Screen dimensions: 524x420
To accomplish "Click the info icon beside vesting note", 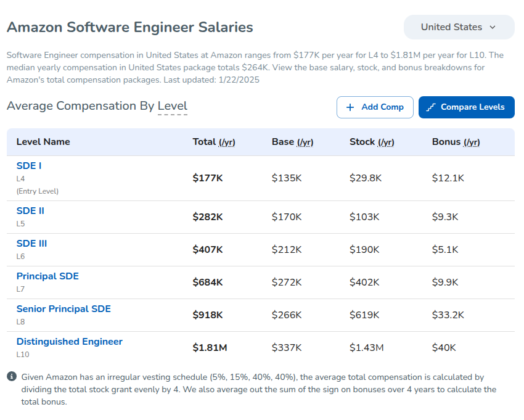I will [12, 376].
